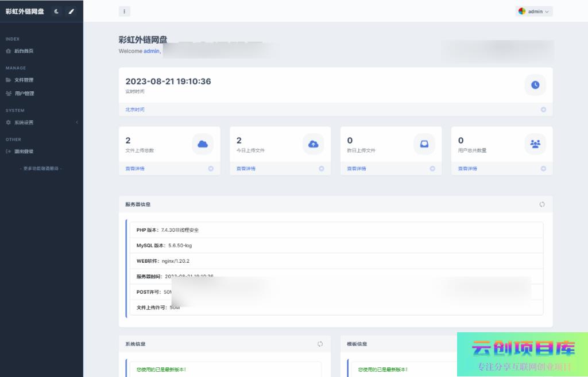Open 用户管理 in the sidebar
This screenshot has width=588, height=377.
24,94
